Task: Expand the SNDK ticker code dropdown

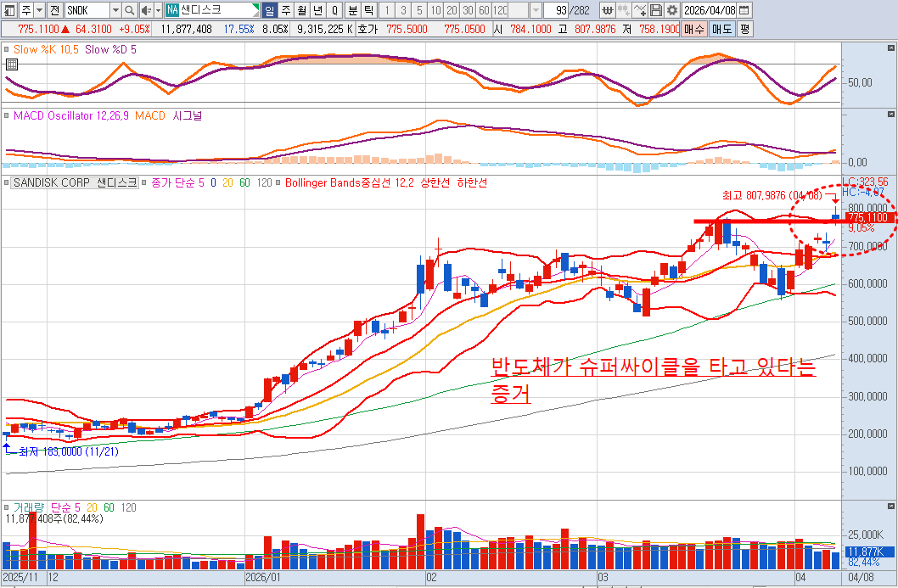Action: 115,10
